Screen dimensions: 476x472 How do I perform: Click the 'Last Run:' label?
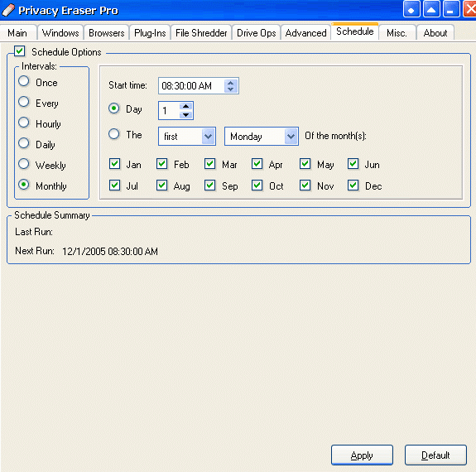(x=34, y=232)
